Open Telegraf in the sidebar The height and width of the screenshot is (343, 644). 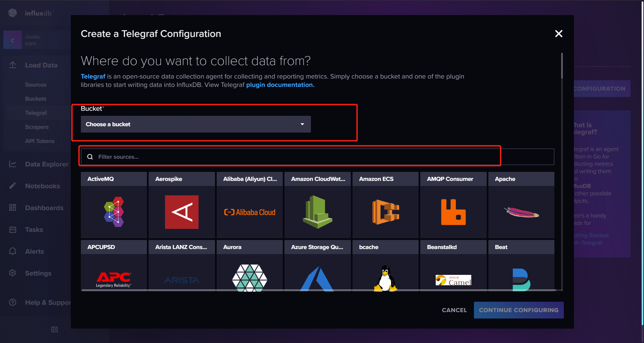point(36,113)
